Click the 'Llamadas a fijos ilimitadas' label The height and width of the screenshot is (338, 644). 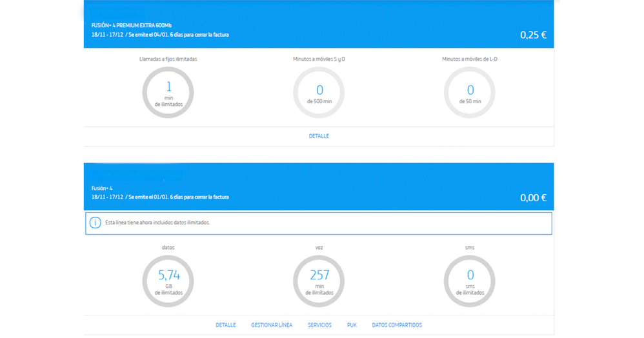[x=168, y=59]
